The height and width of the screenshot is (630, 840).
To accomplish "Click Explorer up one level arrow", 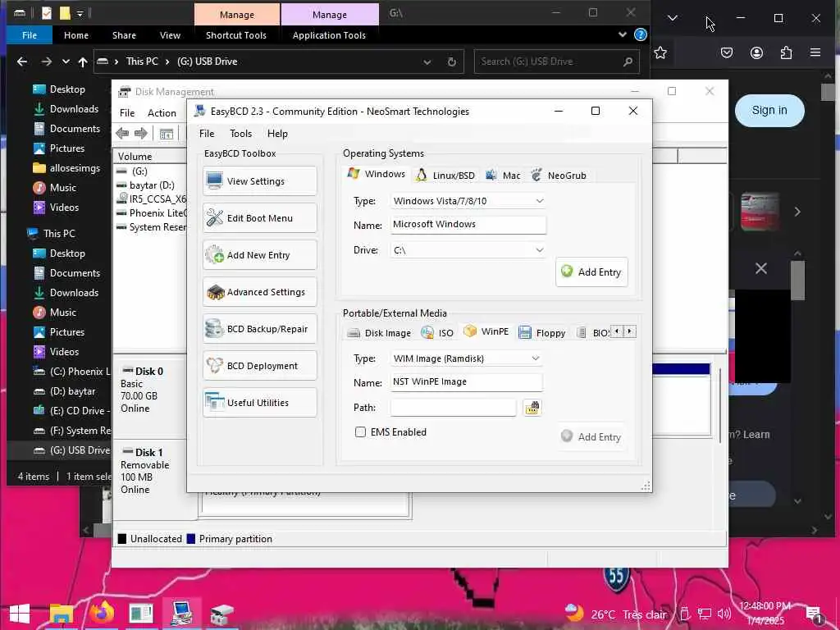I will coord(83,62).
